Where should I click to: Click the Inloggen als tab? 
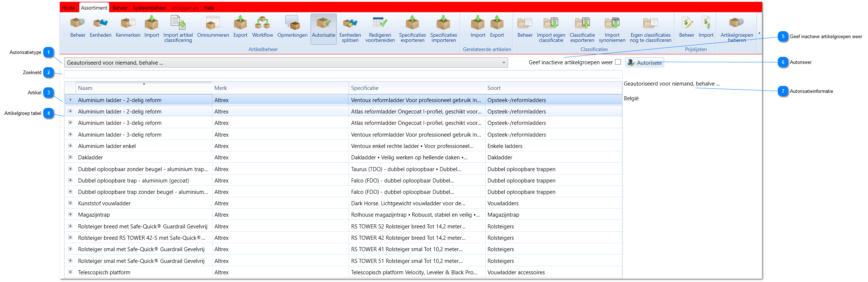point(185,8)
